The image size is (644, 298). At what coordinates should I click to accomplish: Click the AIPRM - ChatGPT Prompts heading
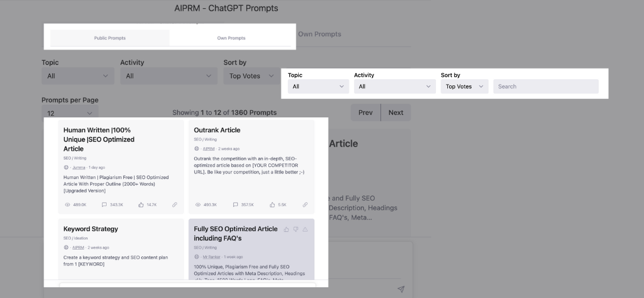227,8
